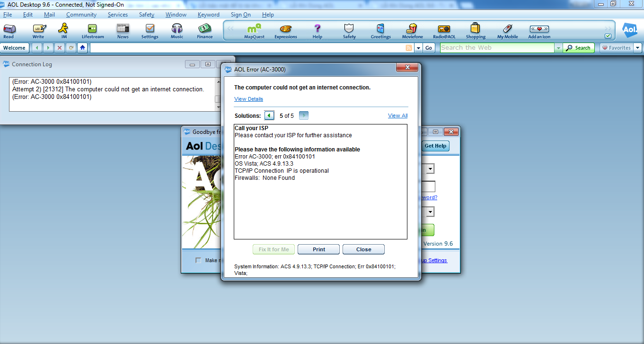The width and height of the screenshot is (644, 344).
Task: Launch the MapQuest icon
Action: coord(255,31)
